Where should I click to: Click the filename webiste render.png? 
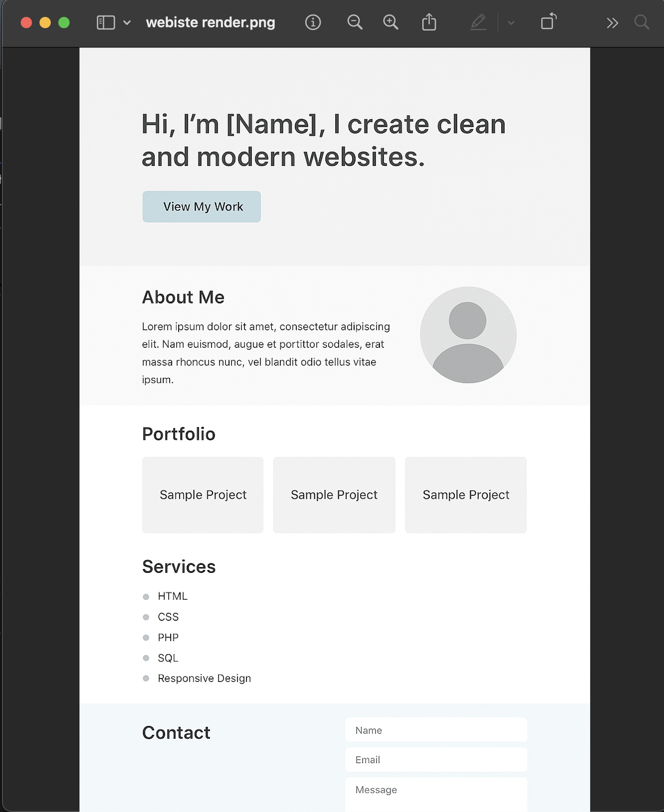pos(210,22)
